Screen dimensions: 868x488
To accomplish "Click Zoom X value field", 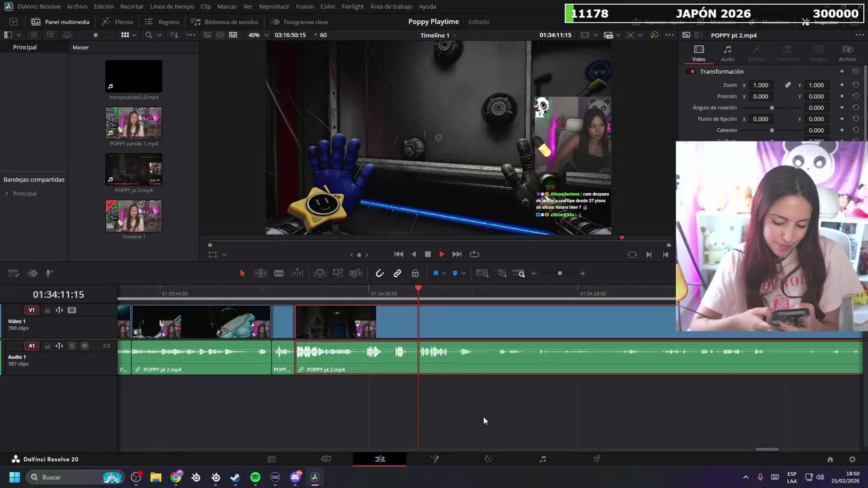I will 761,85.
